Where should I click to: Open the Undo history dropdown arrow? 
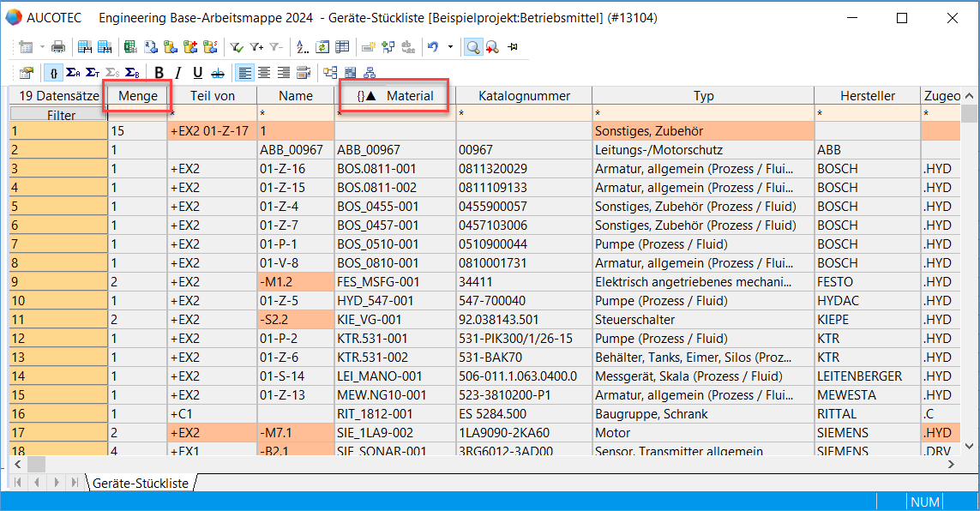[x=449, y=47]
